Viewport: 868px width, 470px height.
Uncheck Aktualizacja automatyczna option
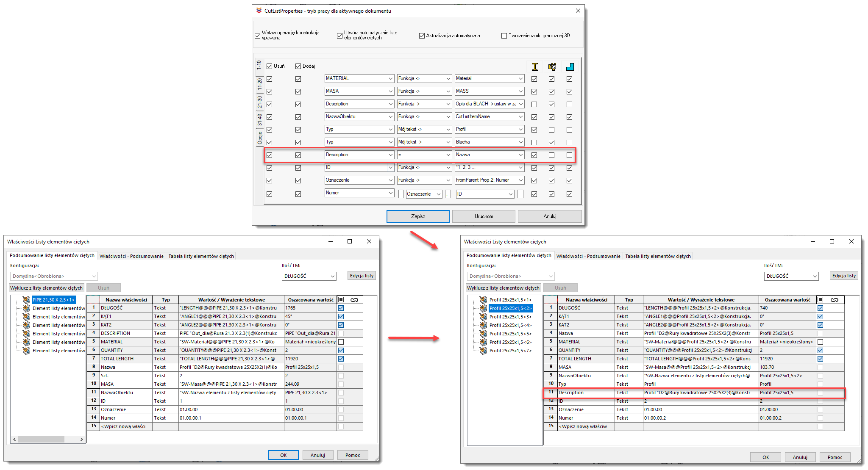(x=422, y=36)
